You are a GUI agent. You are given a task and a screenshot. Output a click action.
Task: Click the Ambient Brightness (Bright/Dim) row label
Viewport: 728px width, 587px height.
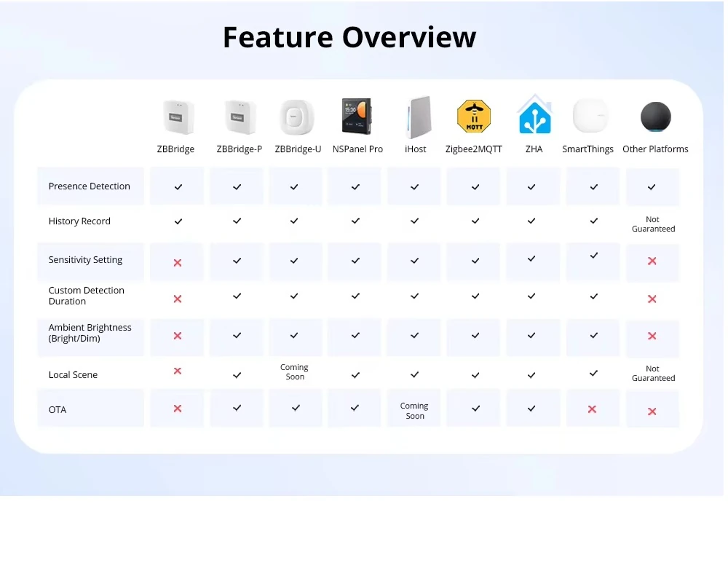[90, 333]
